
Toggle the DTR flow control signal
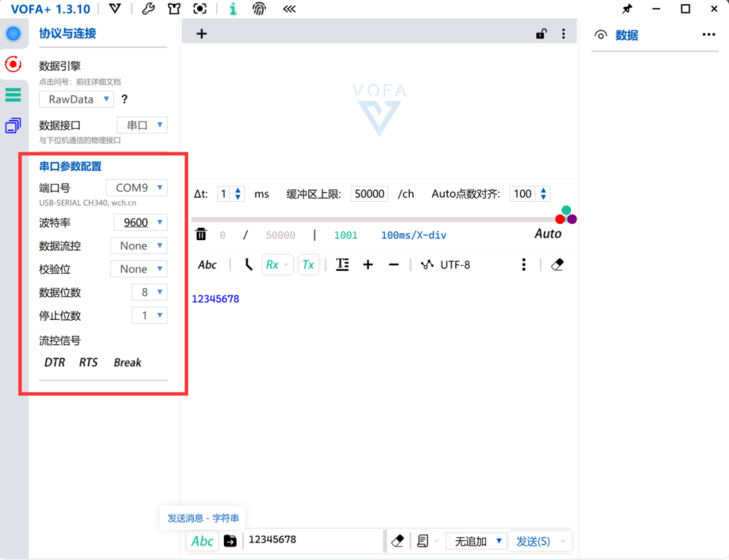[55, 362]
